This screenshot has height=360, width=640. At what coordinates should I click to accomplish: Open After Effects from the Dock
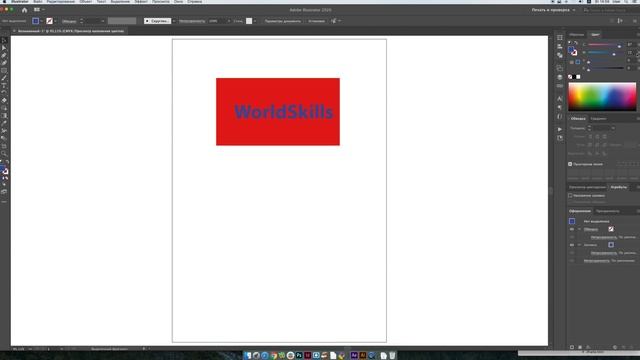click(354, 356)
